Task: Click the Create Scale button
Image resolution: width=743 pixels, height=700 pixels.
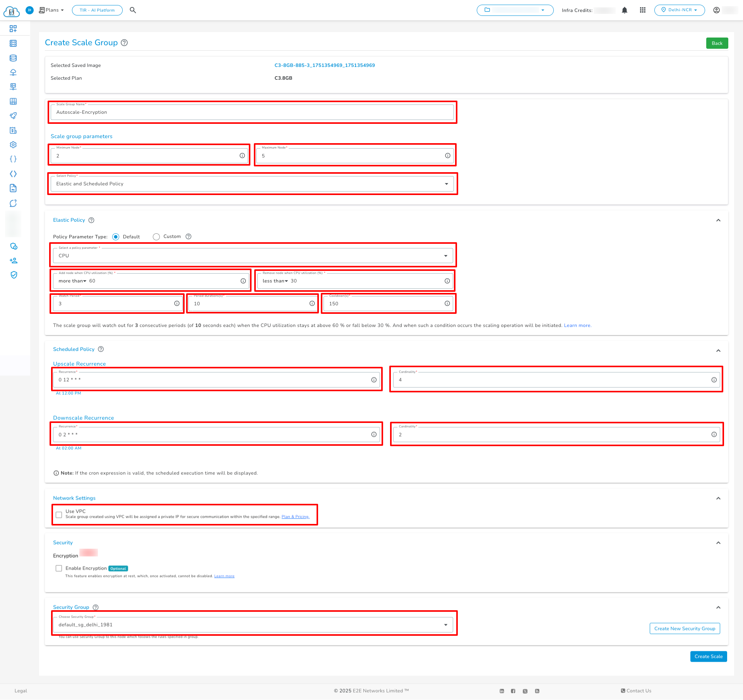Action: [x=708, y=656]
